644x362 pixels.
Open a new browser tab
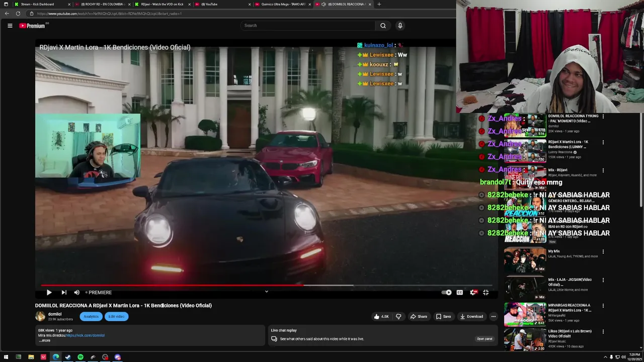(x=379, y=4)
